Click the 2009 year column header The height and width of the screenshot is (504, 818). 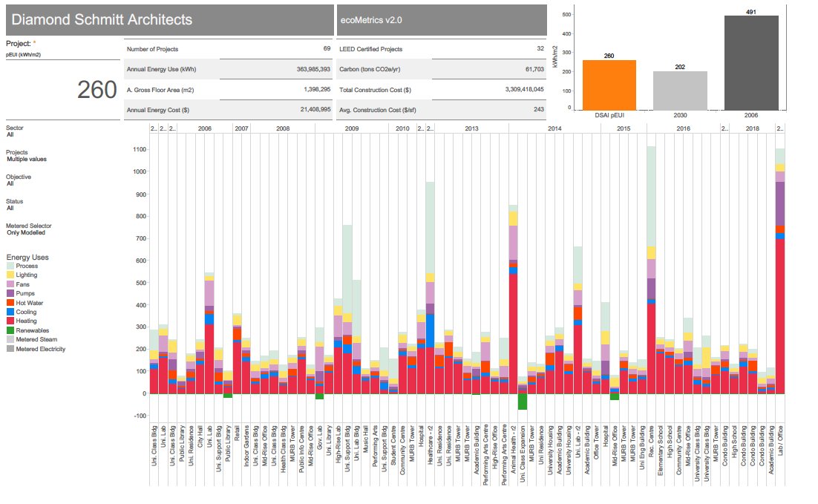pos(352,128)
